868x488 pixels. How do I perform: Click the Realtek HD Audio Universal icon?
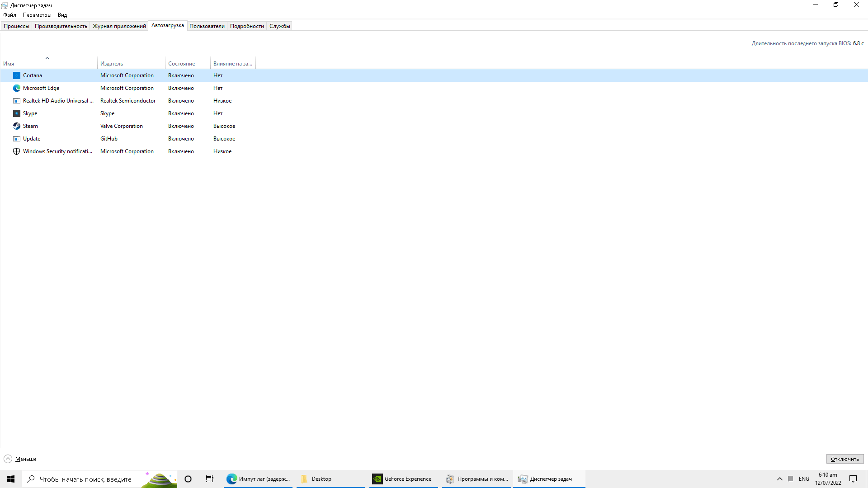(17, 101)
